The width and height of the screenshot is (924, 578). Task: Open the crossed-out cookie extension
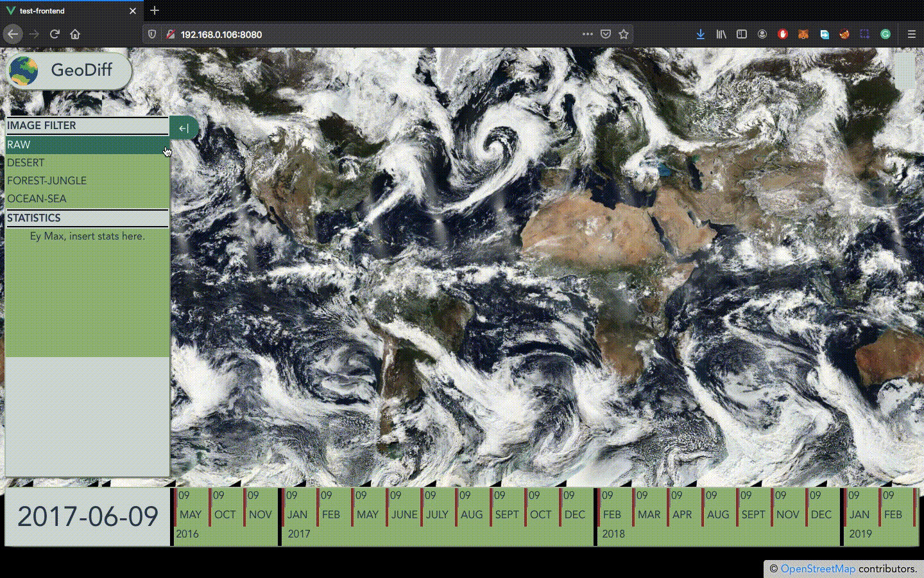coord(844,34)
